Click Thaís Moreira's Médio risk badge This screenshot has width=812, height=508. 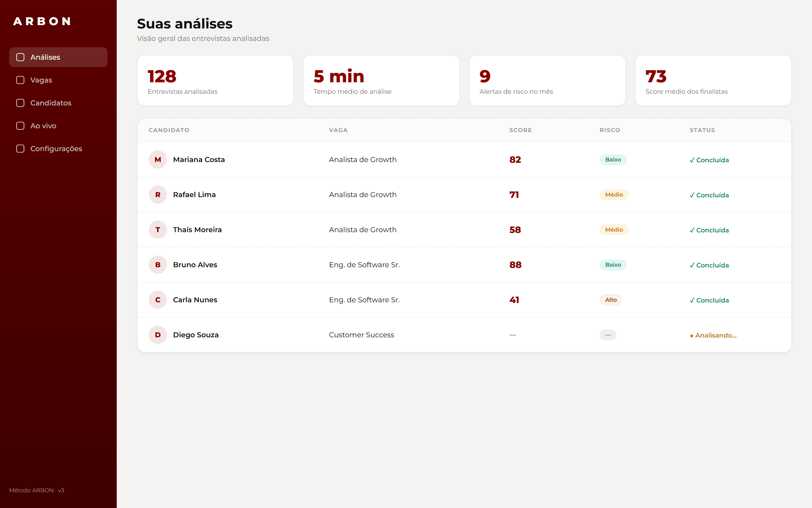614,230
